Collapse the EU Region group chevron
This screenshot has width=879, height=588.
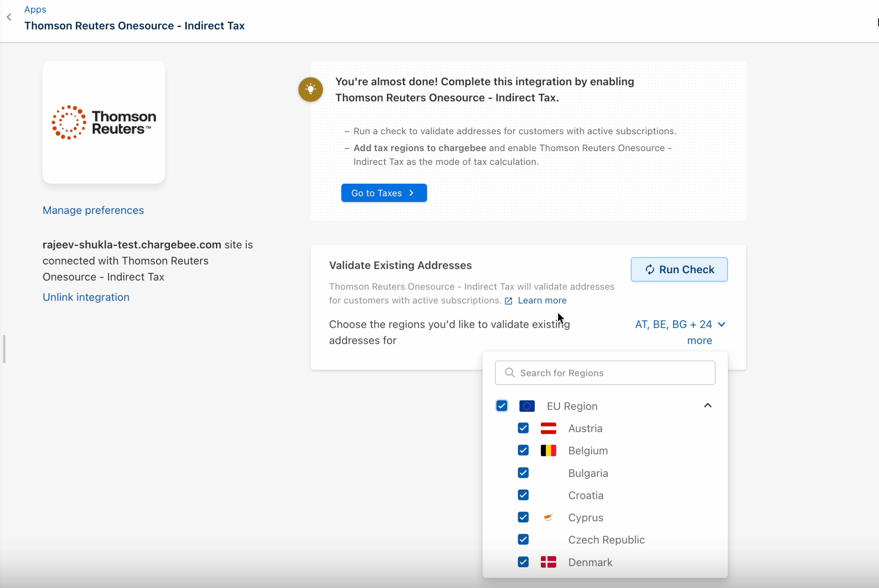708,405
